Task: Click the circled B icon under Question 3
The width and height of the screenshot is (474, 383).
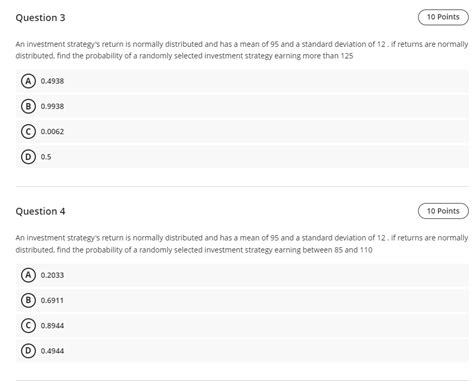Action: [28, 106]
